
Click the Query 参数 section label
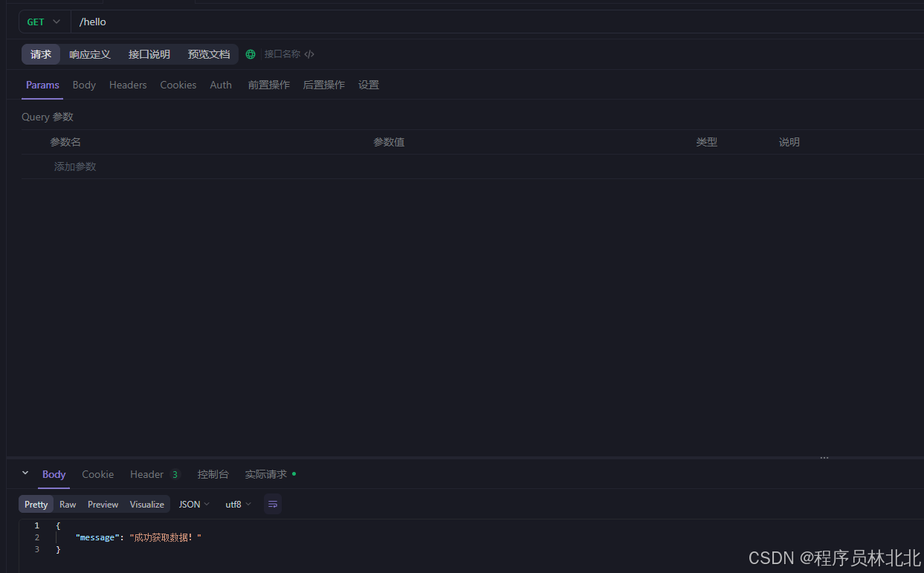point(48,117)
